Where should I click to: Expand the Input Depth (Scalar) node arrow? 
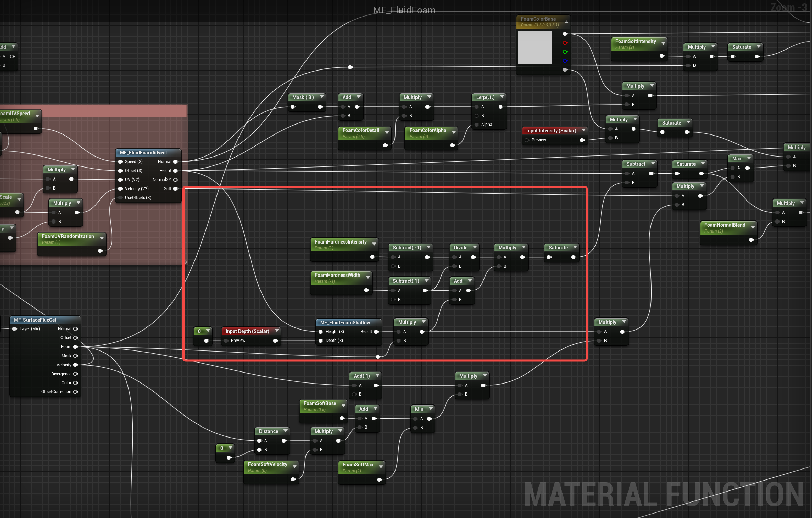[277, 331]
